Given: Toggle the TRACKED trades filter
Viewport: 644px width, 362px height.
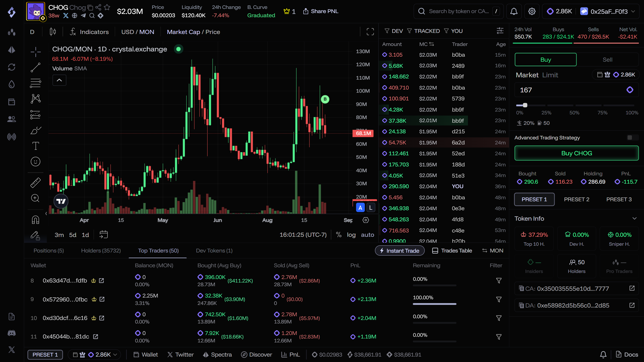Looking at the screenshot, I should (x=423, y=31).
